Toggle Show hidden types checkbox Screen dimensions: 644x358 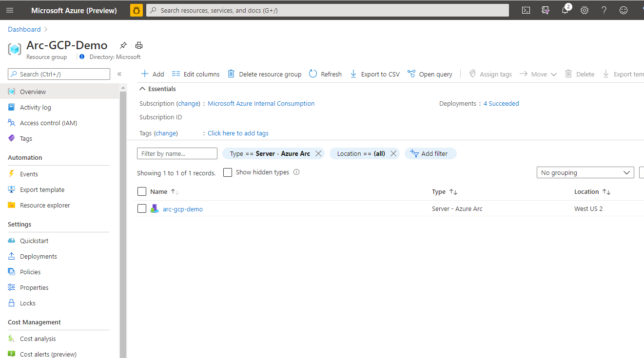227,172
